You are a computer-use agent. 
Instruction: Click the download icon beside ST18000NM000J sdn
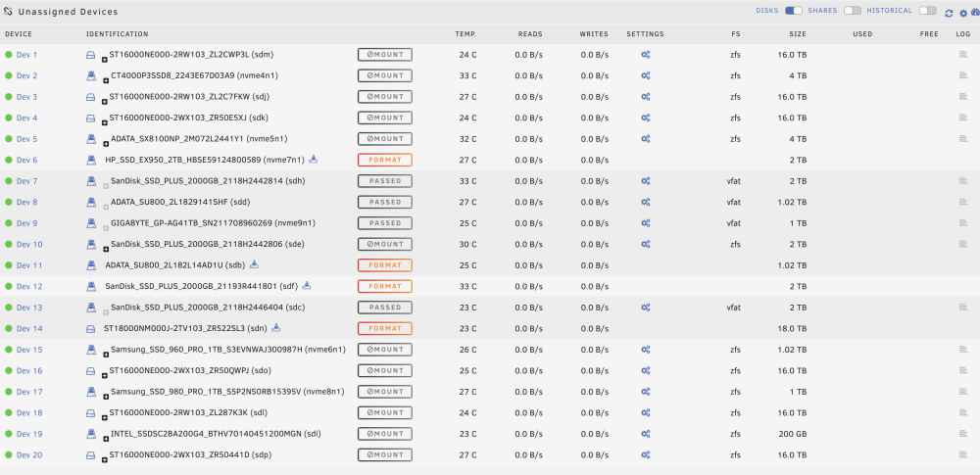(275, 327)
